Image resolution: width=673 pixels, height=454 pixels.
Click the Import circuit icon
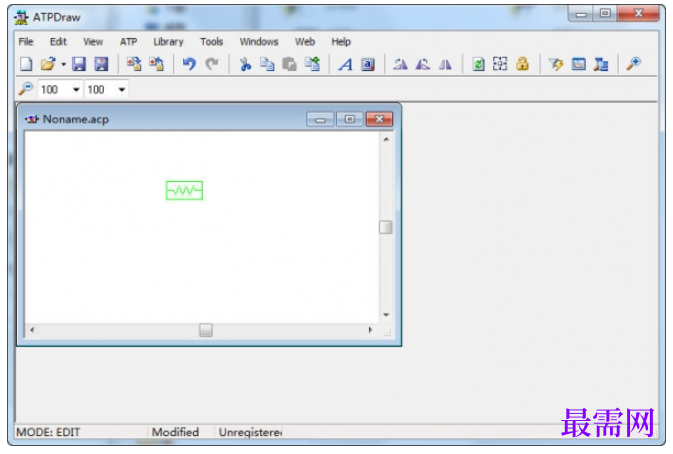pos(134,64)
